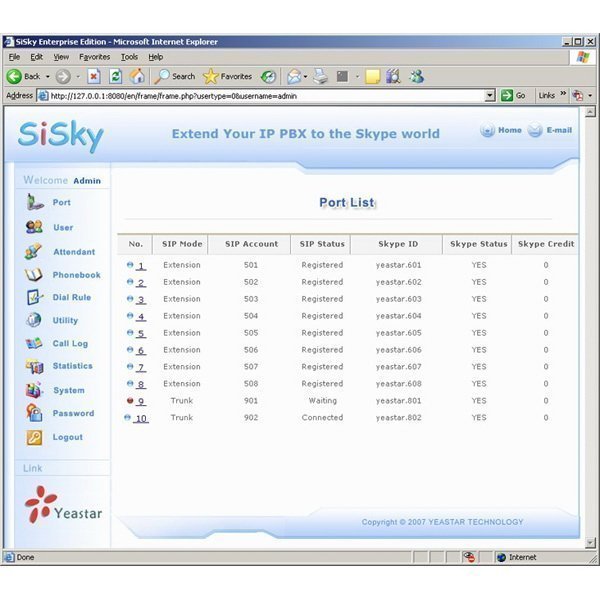600x600 pixels.
Task: Open the User sidebar icon
Action: (34, 227)
